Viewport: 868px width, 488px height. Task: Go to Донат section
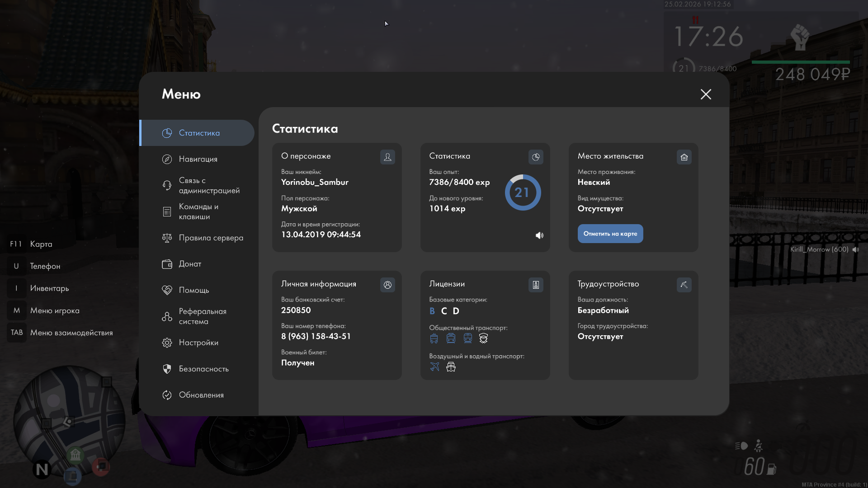click(190, 264)
